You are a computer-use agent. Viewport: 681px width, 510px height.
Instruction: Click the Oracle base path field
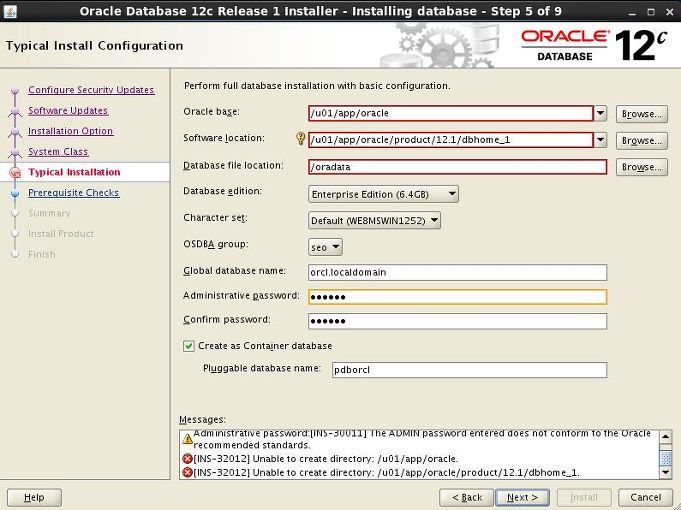tap(451, 113)
